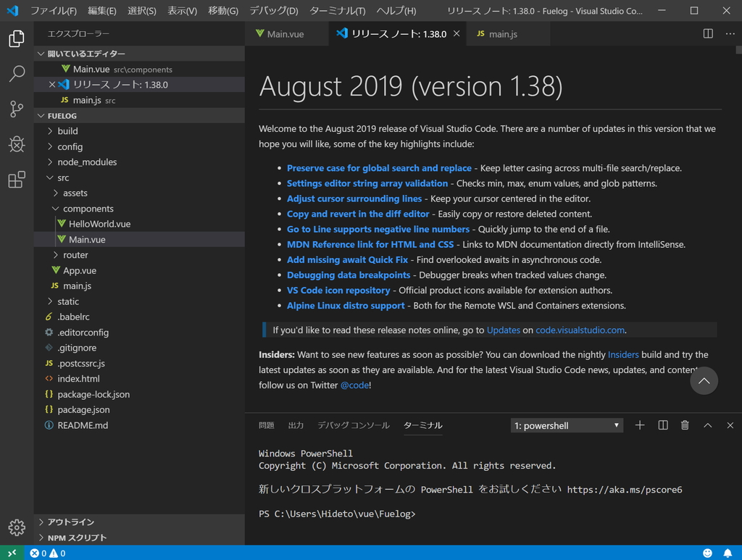Toggle panel maximize with chevron-up

[707, 425]
